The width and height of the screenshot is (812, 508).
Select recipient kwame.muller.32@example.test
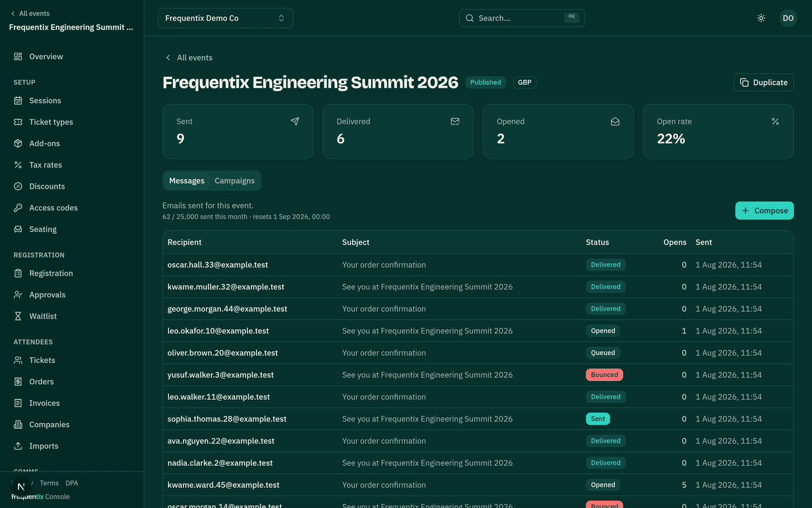pos(226,287)
